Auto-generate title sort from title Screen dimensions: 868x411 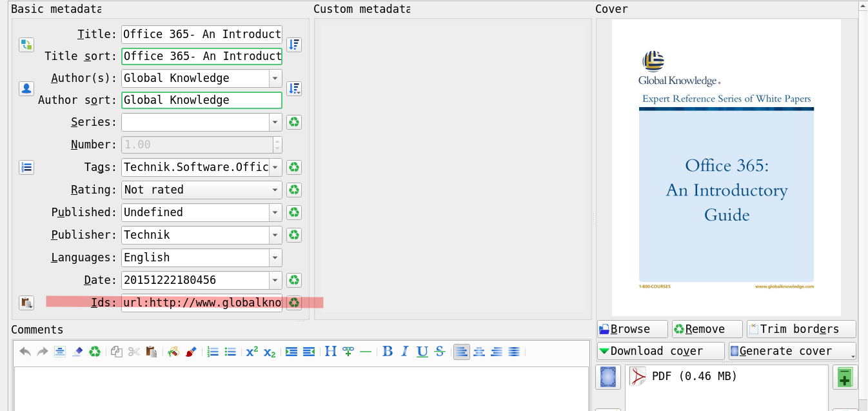(294, 45)
